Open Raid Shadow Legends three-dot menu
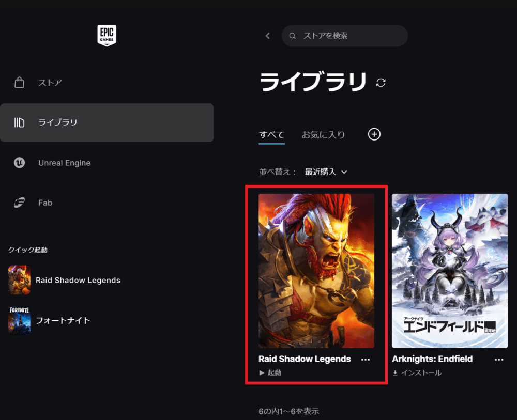The image size is (517, 420). coord(366,360)
